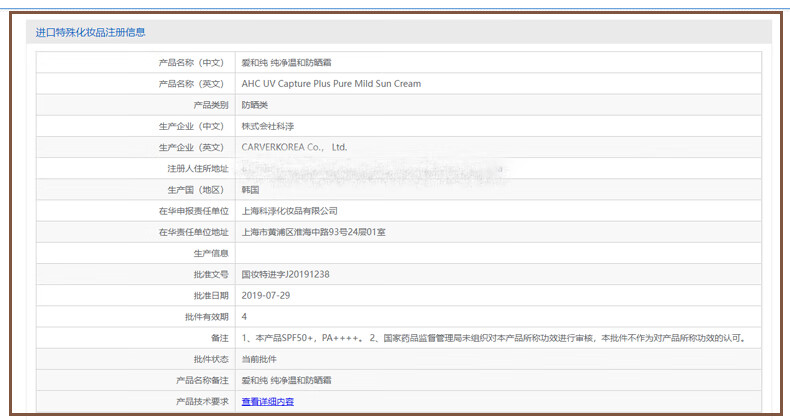Click the validity period value 4
This screenshot has height=420, width=790.
(x=244, y=316)
